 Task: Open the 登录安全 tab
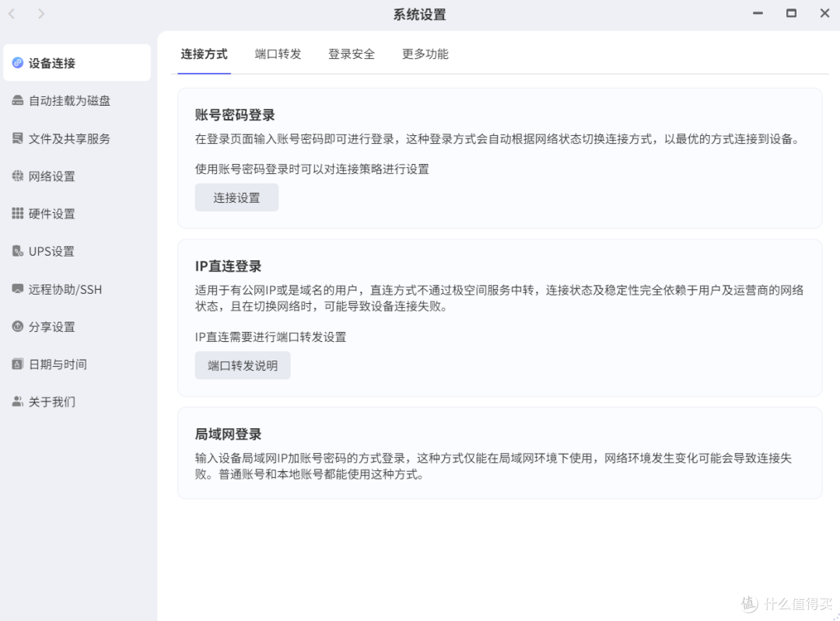[x=352, y=54]
